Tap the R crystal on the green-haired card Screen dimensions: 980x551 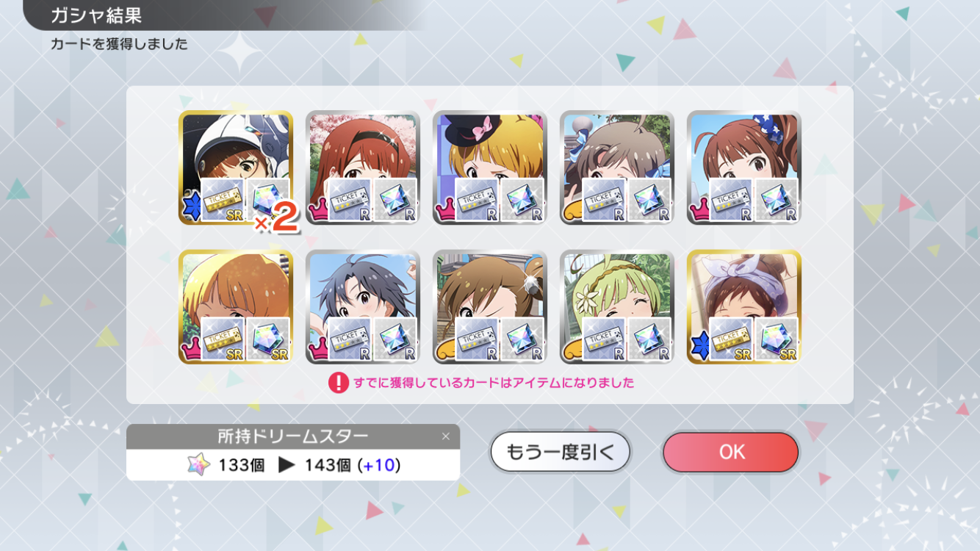649,339
